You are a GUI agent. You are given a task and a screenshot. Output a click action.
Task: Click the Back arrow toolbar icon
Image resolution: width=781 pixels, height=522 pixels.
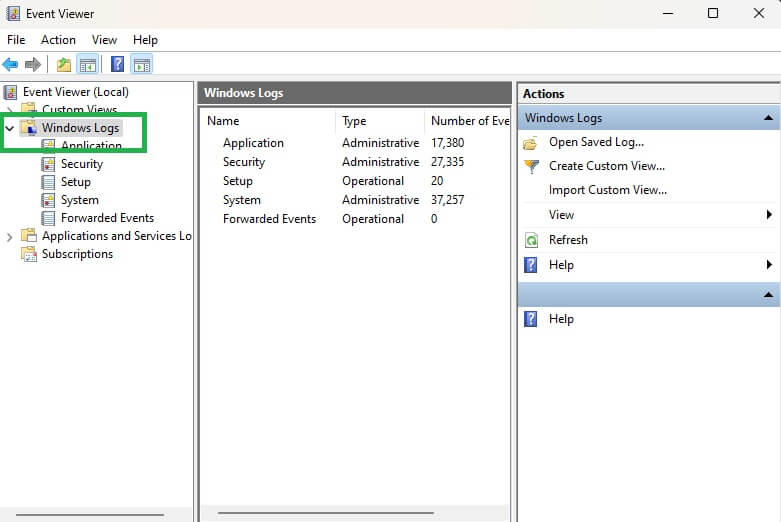pyautogui.click(x=10, y=65)
